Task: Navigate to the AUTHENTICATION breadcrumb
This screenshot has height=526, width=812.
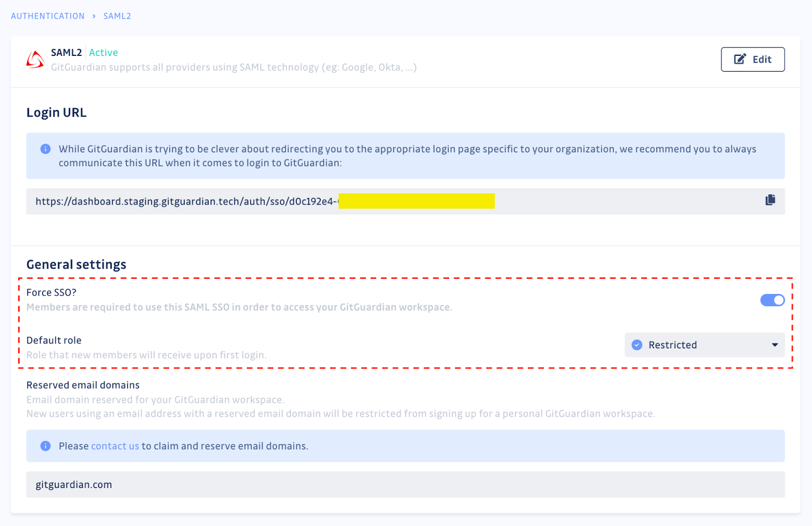Action: 47,16
